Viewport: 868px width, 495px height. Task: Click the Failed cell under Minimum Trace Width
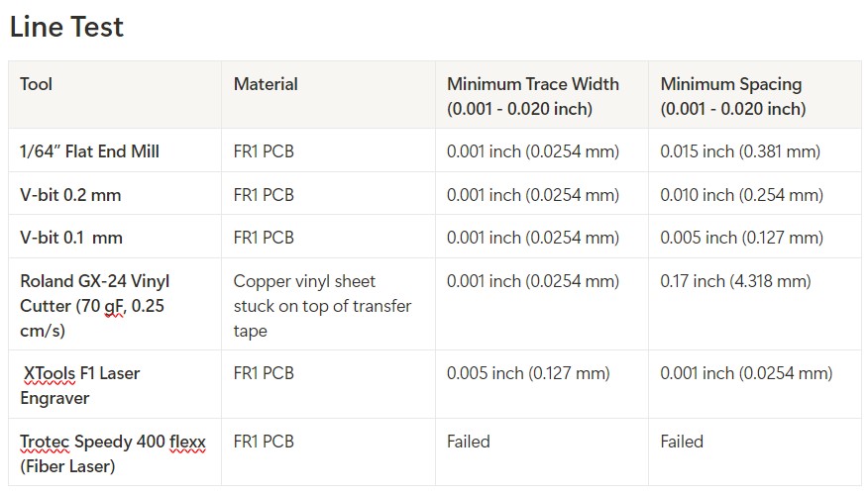[541, 452]
